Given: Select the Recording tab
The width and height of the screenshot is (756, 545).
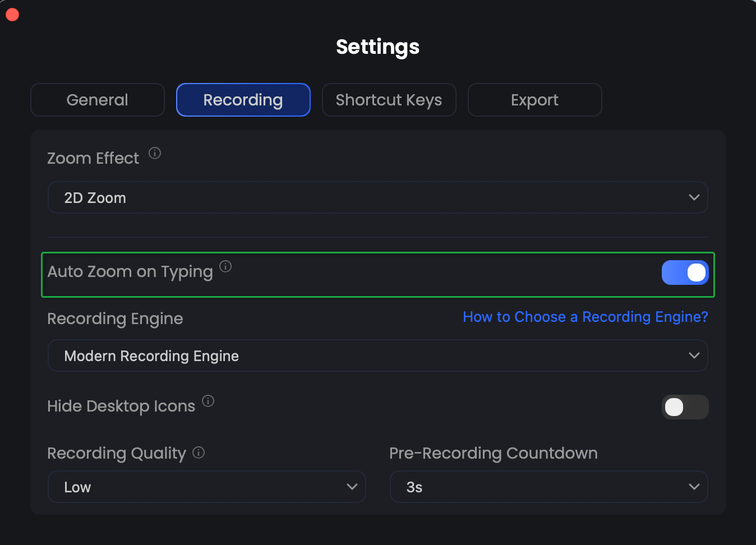Looking at the screenshot, I should 243,100.
